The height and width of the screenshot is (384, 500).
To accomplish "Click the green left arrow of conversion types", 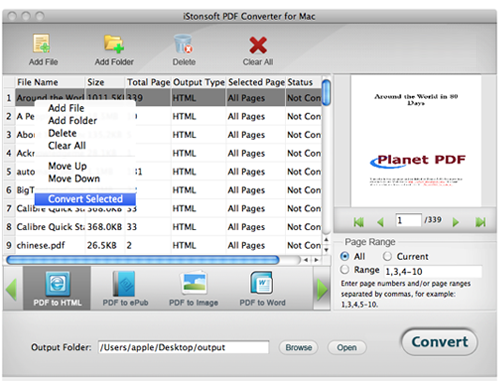I will 12,289.
